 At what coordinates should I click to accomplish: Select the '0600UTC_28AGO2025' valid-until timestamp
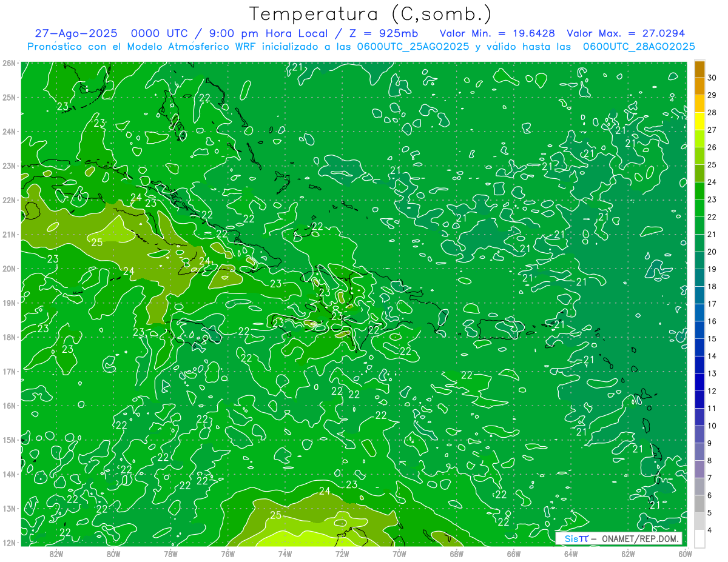639,47
